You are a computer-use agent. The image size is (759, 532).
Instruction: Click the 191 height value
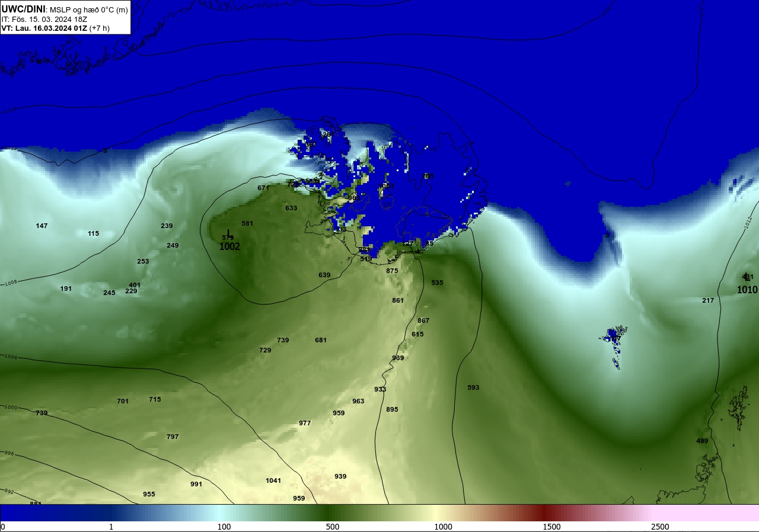[x=66, y=289]
